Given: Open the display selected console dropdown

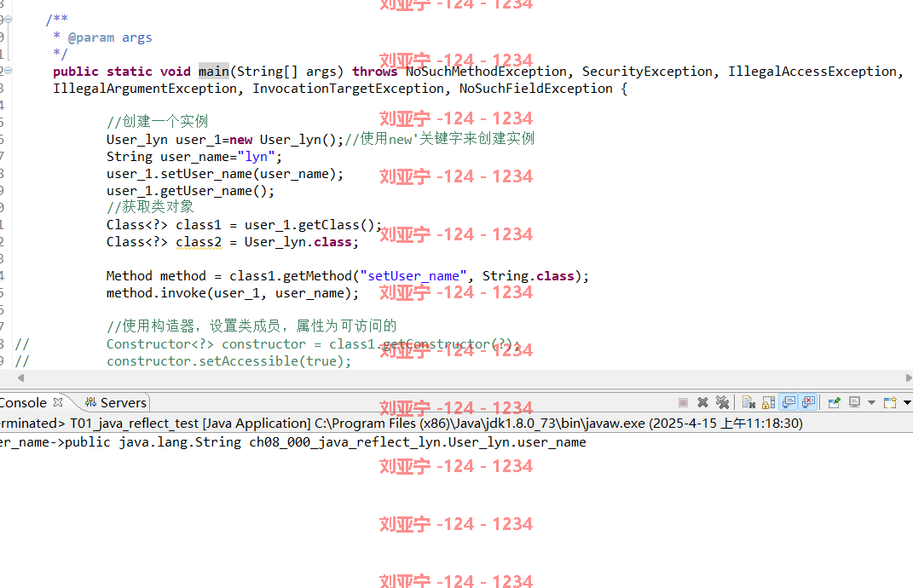Looking at the screenshot, I should pos(871,402).
